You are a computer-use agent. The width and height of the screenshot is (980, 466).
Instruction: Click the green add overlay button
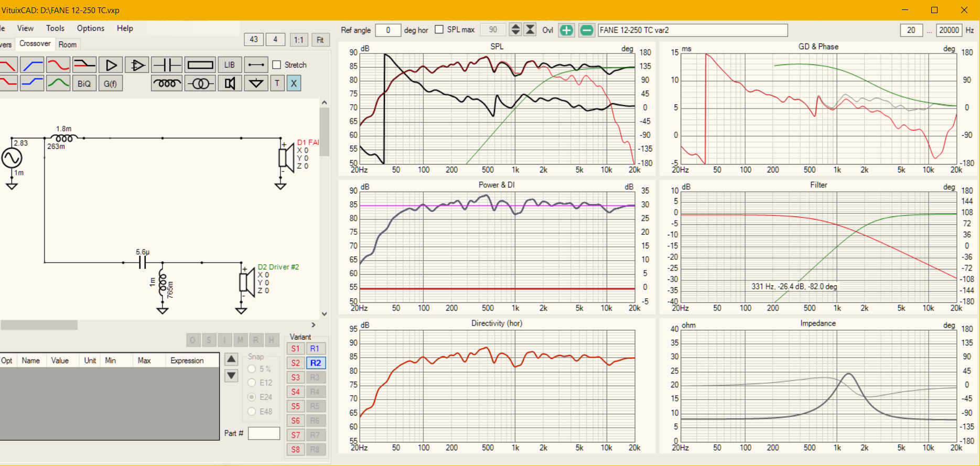pos(566,30)
